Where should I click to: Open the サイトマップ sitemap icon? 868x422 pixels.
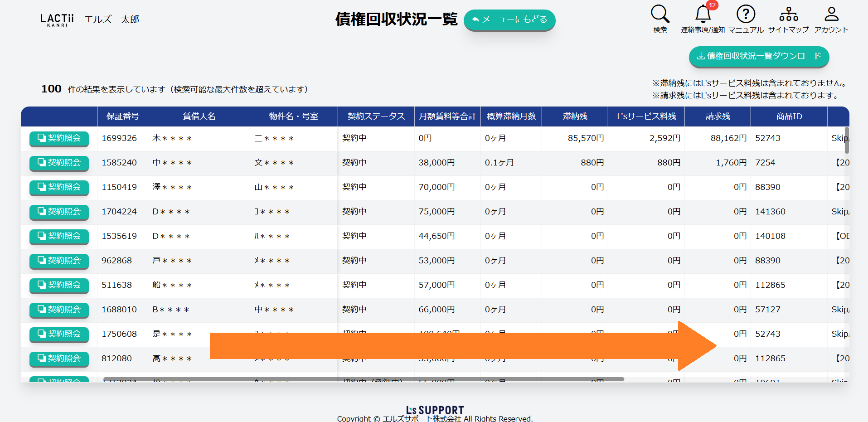click(788, 15)
